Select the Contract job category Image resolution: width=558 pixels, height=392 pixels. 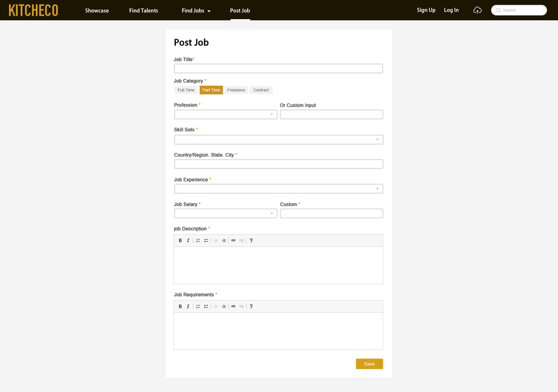(261, 90)
